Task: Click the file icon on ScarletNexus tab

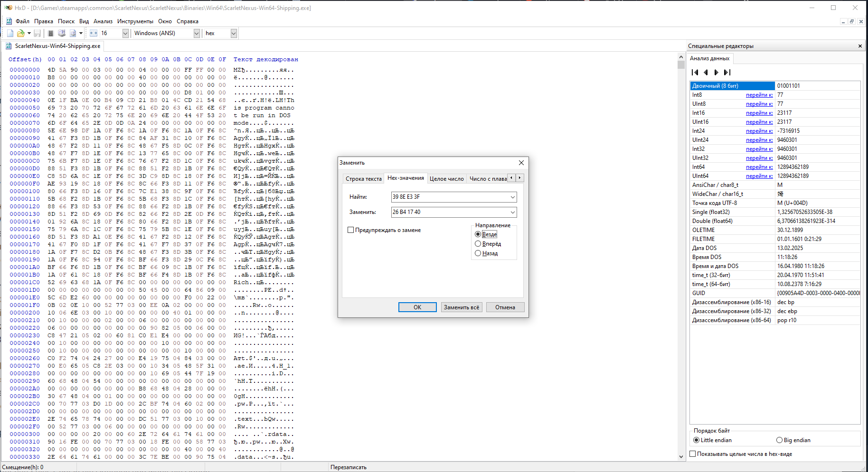Action: (9, 46)
